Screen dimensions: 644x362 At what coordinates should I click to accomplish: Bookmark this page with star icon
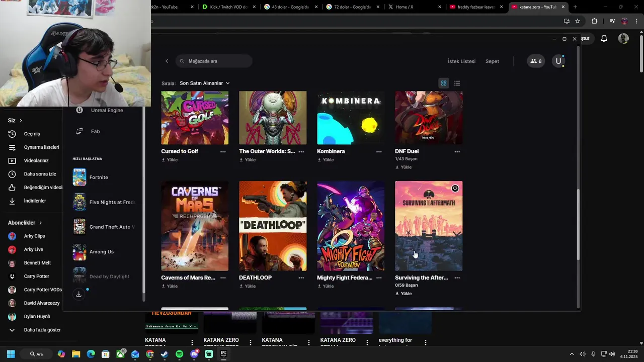[x=578, y=21]
